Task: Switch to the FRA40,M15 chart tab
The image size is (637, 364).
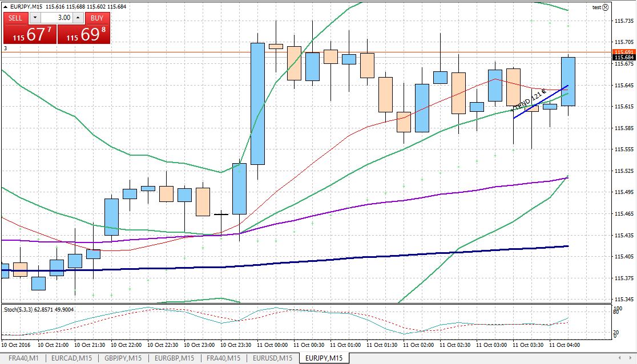Action: point(223,358)
